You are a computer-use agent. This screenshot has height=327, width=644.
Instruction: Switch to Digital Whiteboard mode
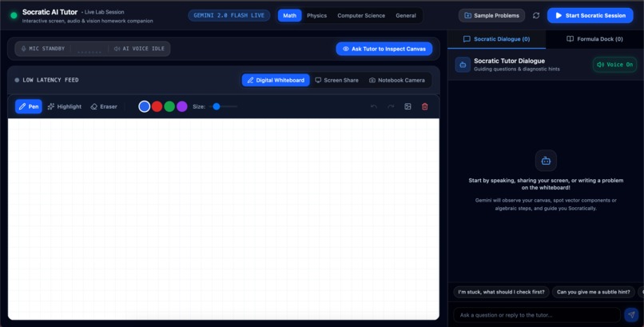tap(276, 80)
